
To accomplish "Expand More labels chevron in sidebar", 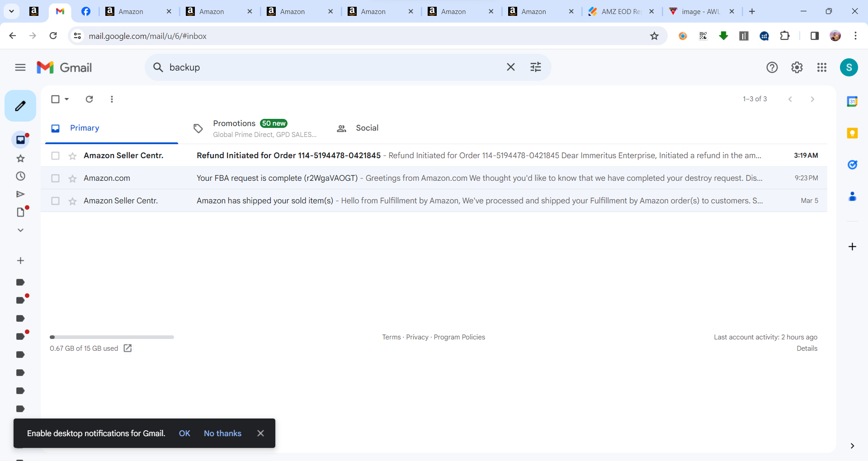I will coord(20,230).
